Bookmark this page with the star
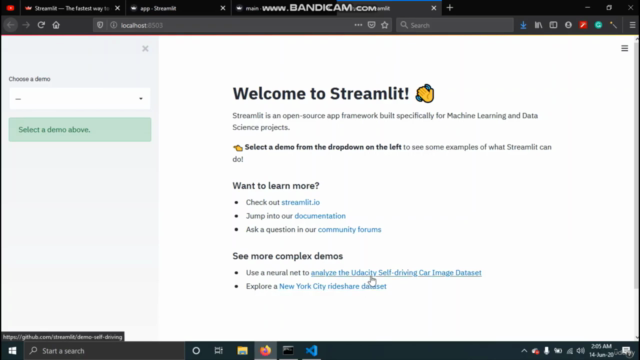Screen dimensions: 640x360 click(x=384, y=25)
